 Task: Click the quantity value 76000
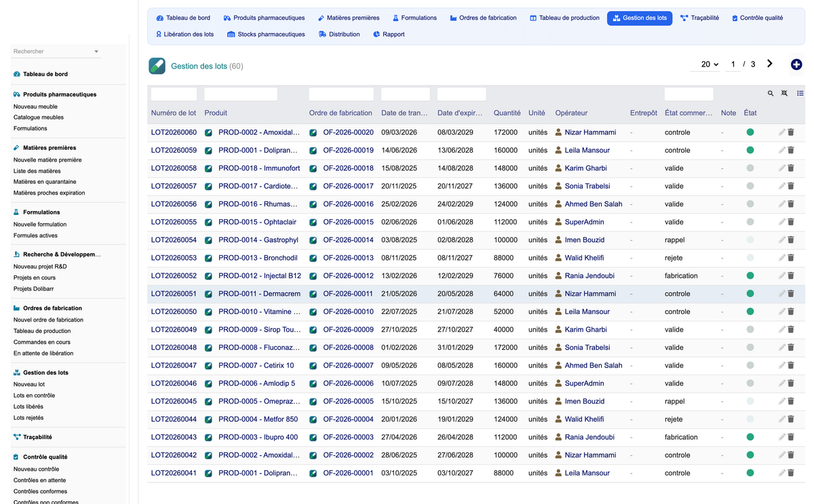(505, 276)
